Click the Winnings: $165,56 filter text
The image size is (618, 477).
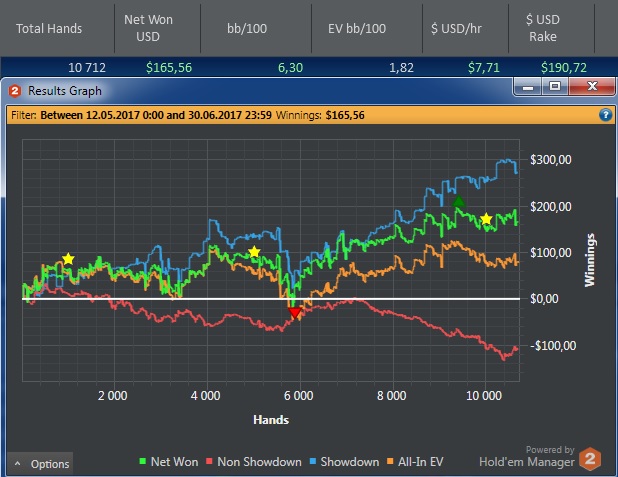[320, 115]
